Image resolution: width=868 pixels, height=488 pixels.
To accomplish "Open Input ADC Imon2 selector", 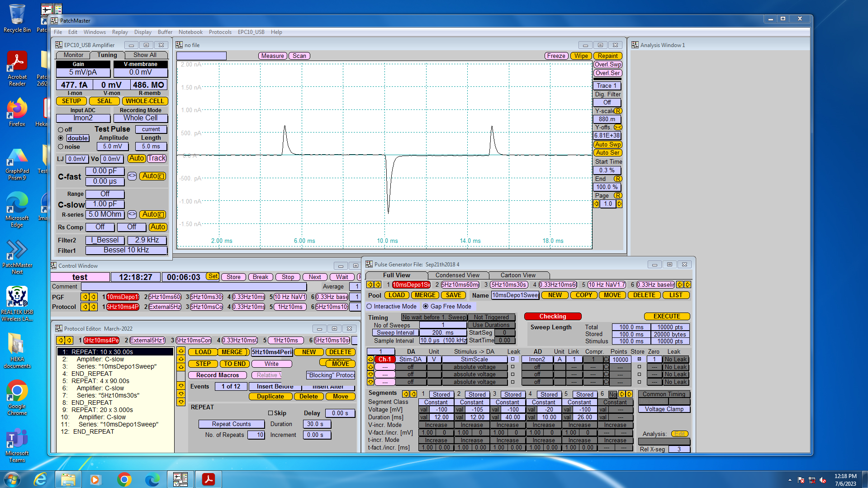I will pyautogui.click(x=83, y=118).
